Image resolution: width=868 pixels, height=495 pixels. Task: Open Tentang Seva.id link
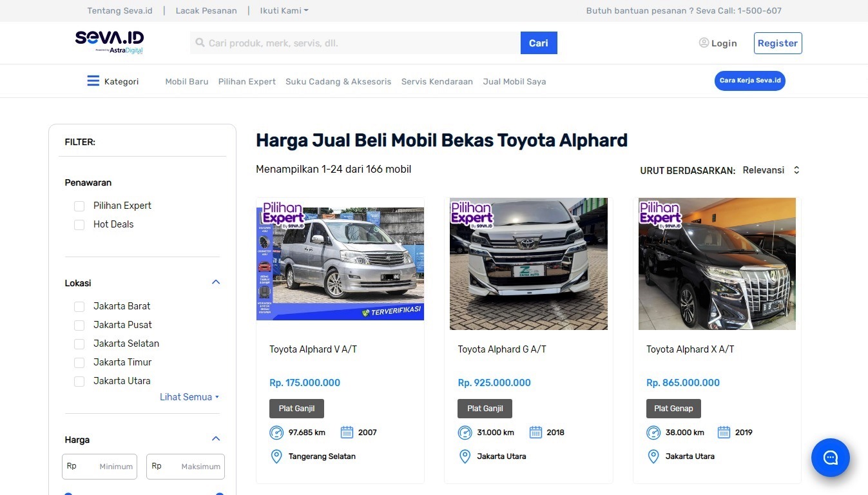[x=120, y=11]
